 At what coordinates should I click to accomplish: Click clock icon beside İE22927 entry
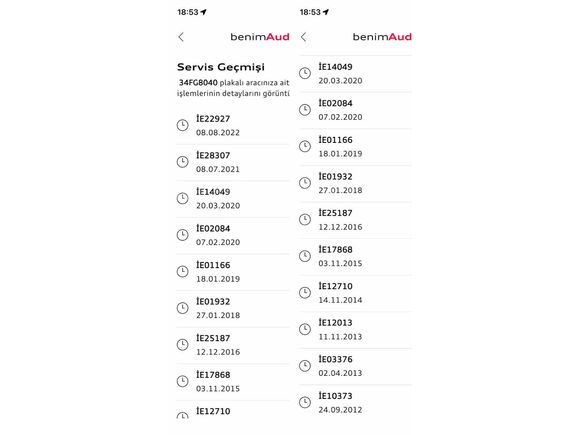tap(182, 125)
